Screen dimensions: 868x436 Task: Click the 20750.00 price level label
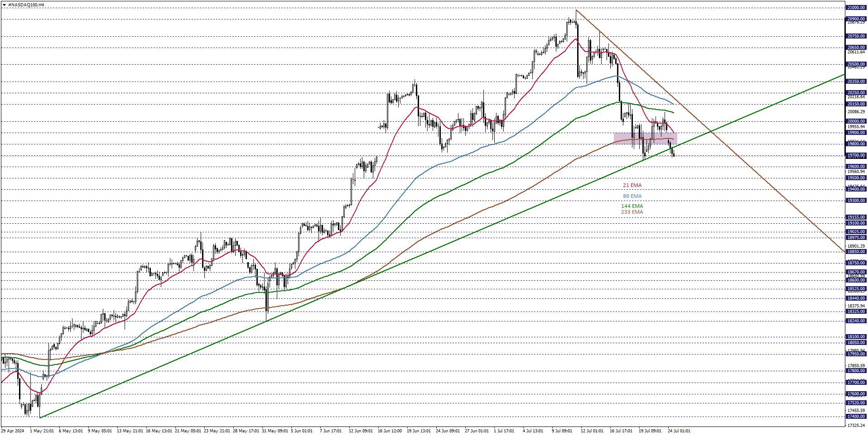[x=856, y=36]
